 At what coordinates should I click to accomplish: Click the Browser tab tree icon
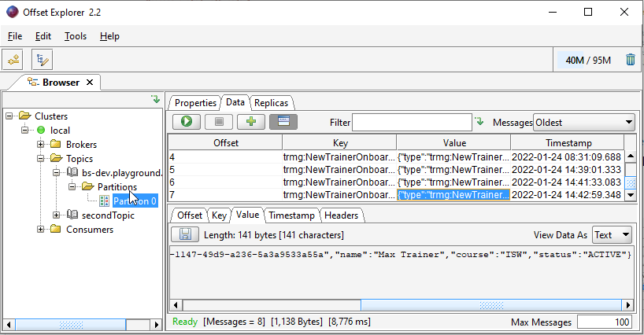click(33, 82)
